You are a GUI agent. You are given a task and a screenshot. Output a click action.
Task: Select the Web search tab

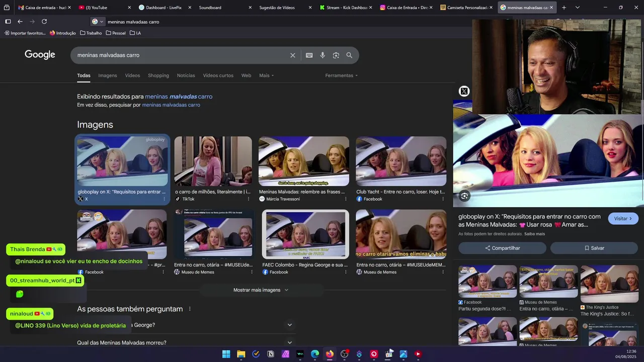(x=246, y=75)
